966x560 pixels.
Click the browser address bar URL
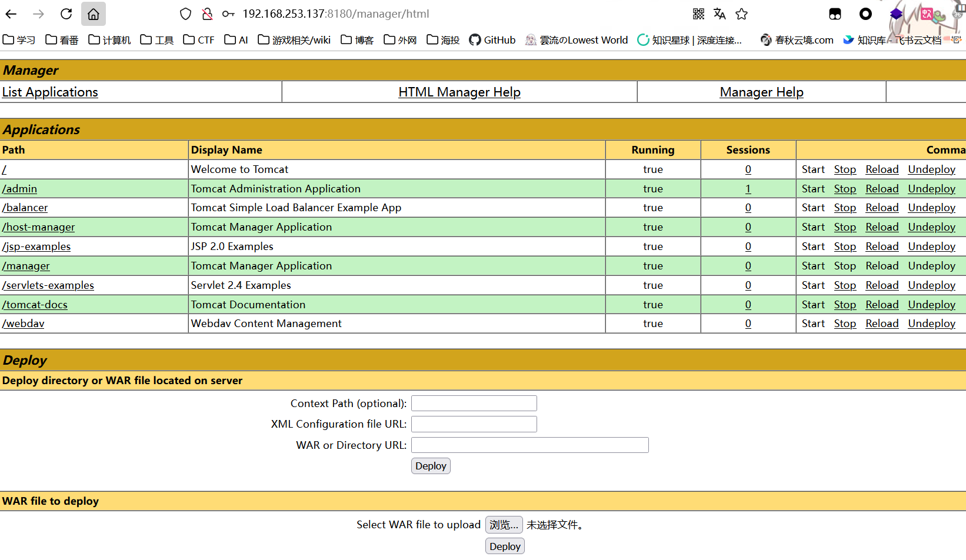coord(336,14)
